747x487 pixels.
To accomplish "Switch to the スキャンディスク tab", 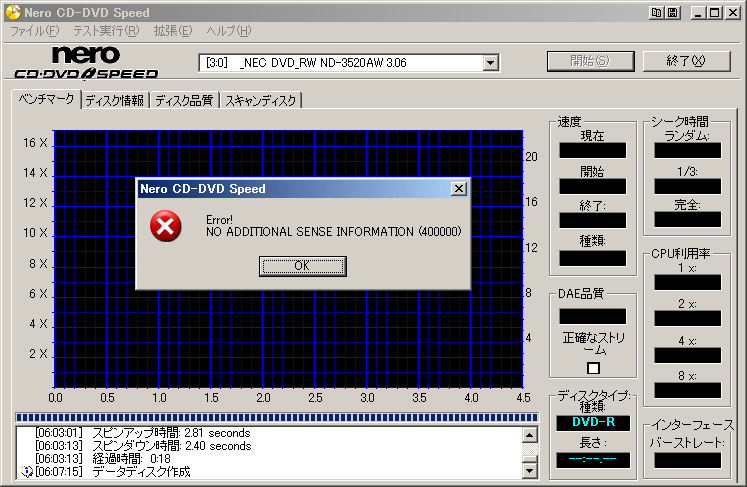I will coord(260,100).
